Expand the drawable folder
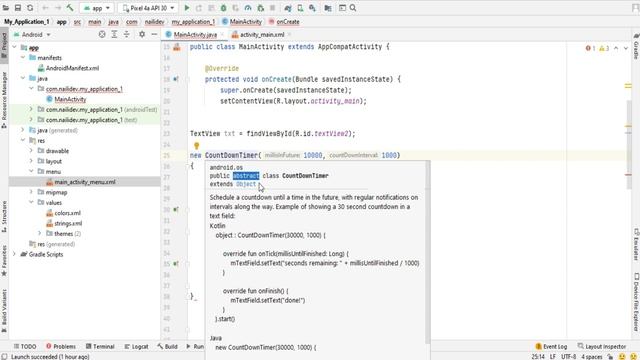 tap(31, 151)
